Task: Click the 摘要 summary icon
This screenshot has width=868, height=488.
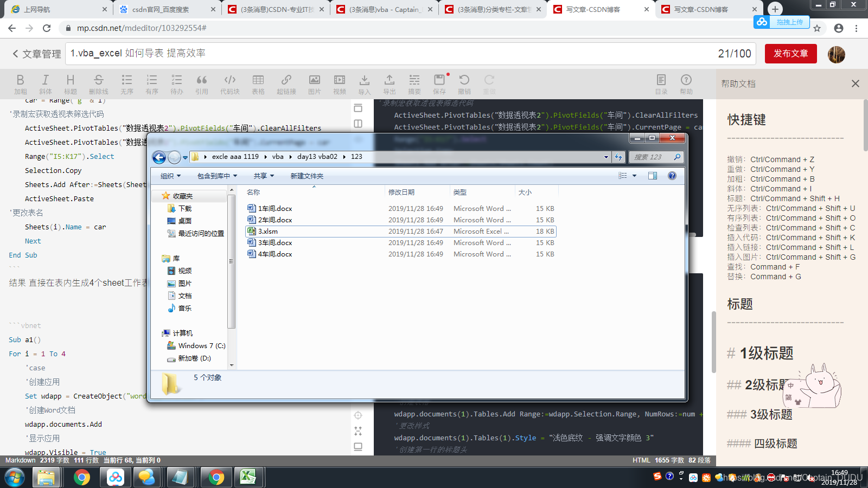Action: click(414, 84)
